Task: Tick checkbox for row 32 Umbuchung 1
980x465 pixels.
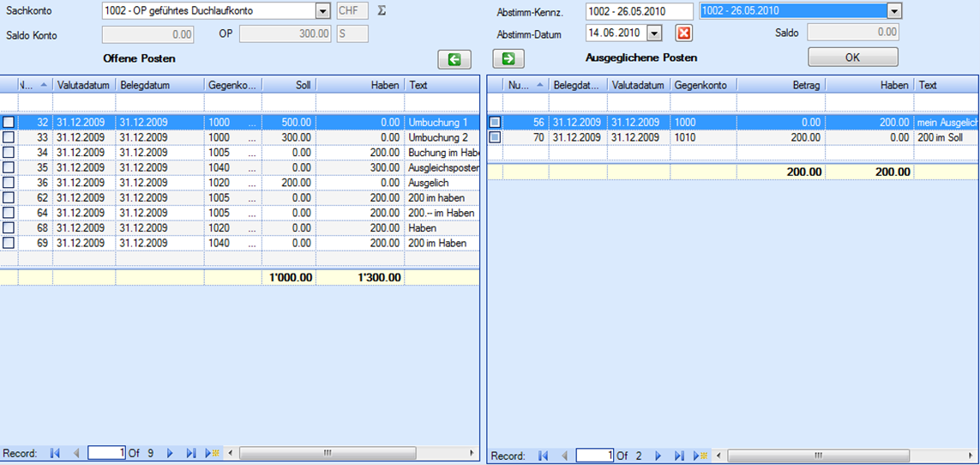Action: click(x=9, y=123)
